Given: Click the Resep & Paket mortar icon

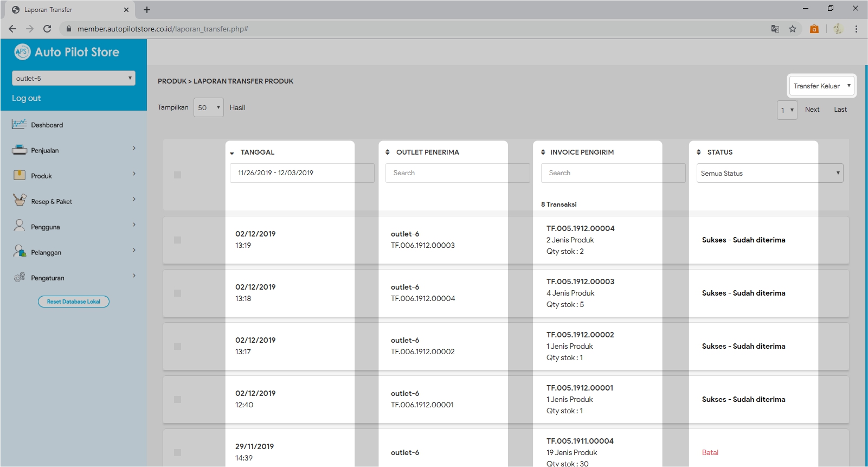Looking at the screenshot, I should (19, 201).
